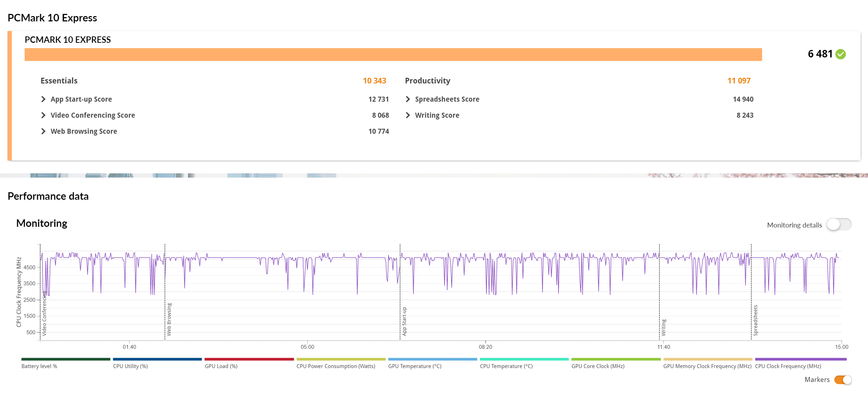This screenshot has height=408, width=868.
Task: Click the 01:40 time label on the axis
Action: coord(129,347)
